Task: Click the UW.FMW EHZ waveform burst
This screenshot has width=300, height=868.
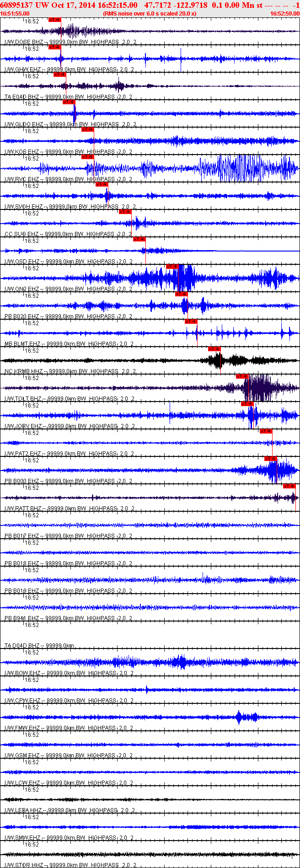Action: click(x=239, y=717)
